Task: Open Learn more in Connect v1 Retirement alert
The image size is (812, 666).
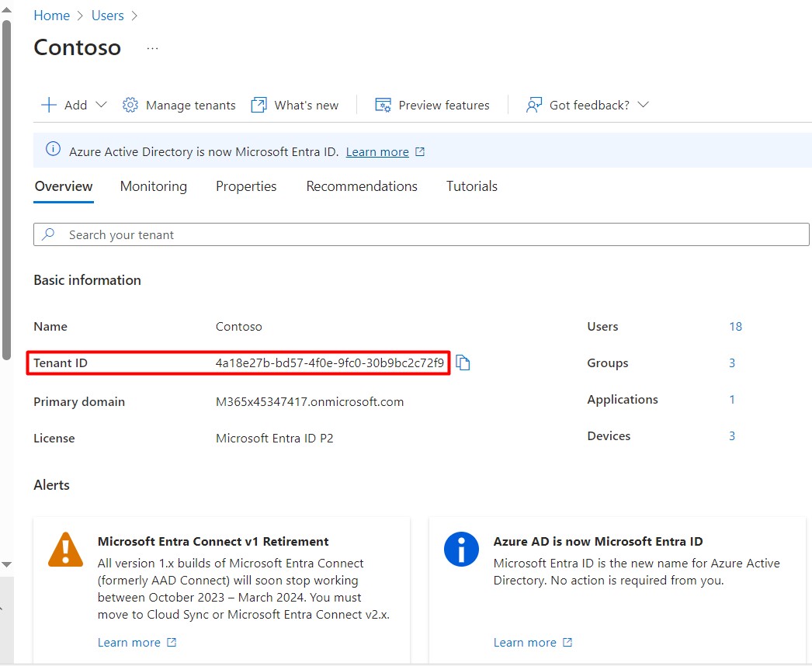Action: [x=129, y=643]
